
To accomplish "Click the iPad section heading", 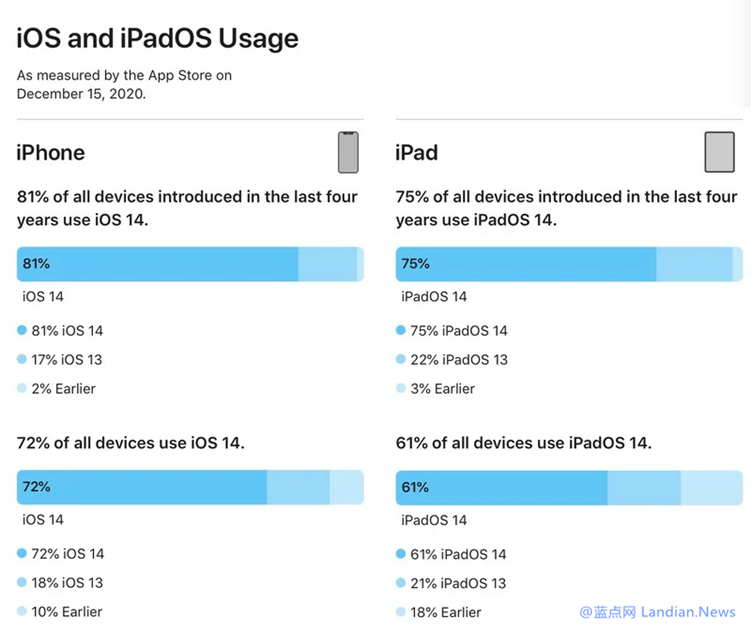I will [x=417, y=152].
